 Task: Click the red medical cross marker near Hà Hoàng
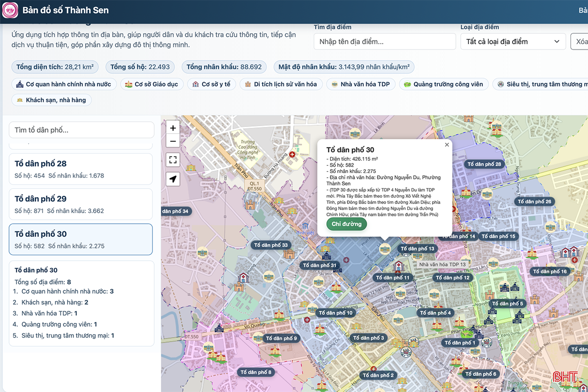click(292, 154)
